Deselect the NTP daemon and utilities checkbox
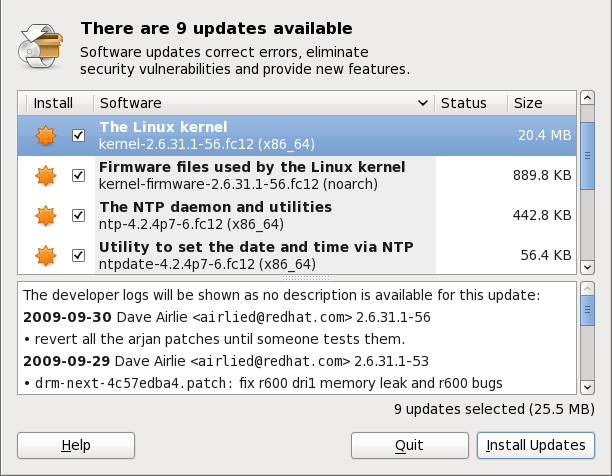The image size is (612, 476). click(x=79, y=215)
